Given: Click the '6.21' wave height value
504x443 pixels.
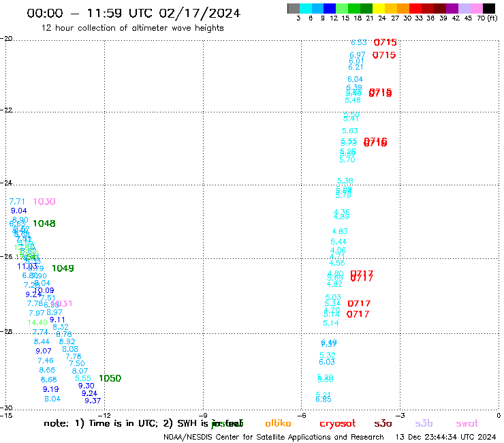Looking at the screenshot, I should pos(356,67).
